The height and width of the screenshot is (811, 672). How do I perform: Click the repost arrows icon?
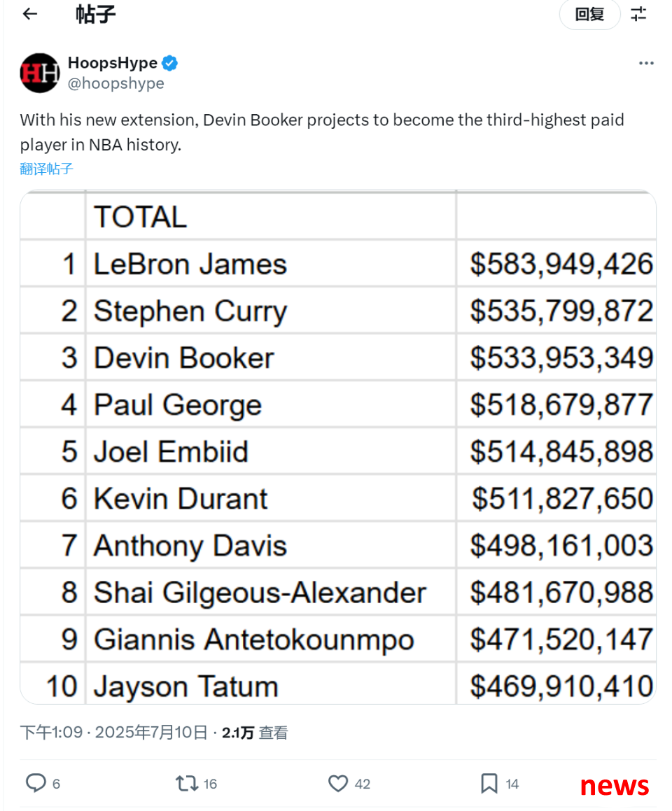pyautogui.click(x=187, y=784)
